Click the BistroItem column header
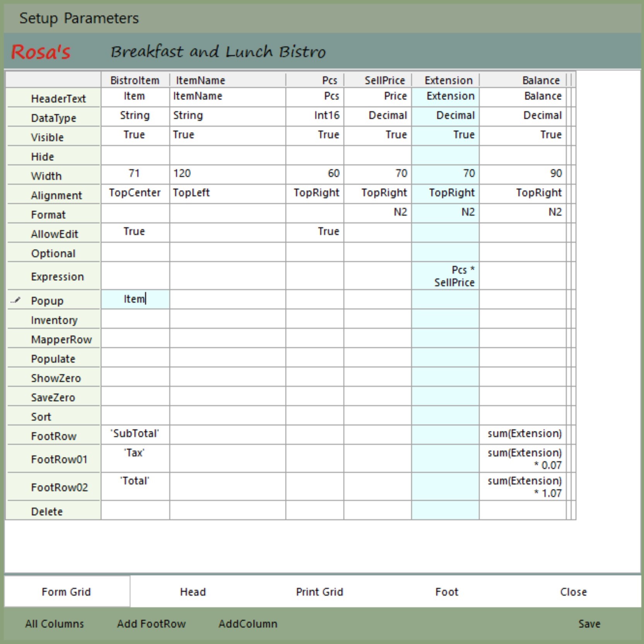The height and width of the screenshot is (644, 644). click(135, 80)
